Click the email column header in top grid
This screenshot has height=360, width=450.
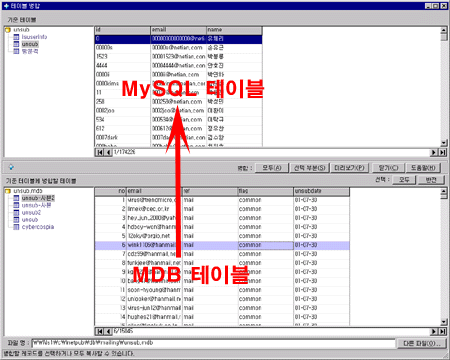click(178, 30)
